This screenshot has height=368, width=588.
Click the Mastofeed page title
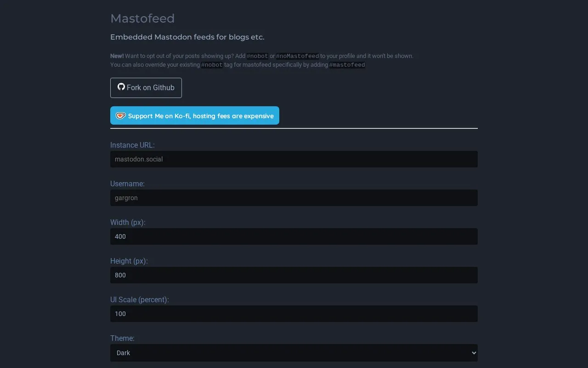point(142,18)
